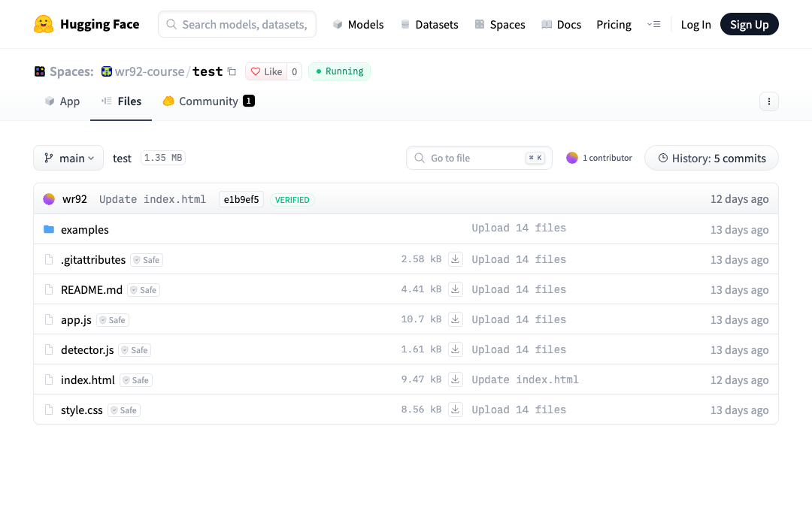Download style.css using its download icon
Screen dimensions: 812x526
[455, 409]
